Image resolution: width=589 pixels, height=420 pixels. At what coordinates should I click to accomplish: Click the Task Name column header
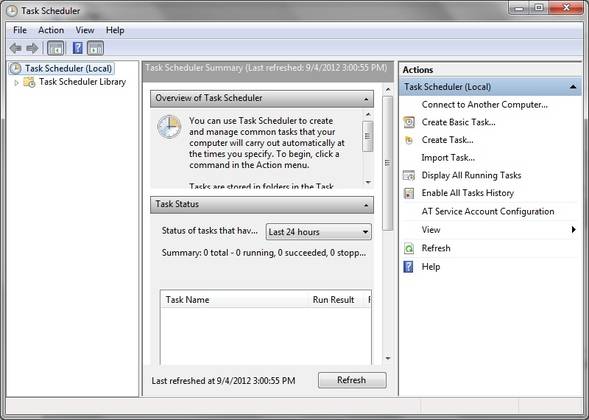coord(187,300)
